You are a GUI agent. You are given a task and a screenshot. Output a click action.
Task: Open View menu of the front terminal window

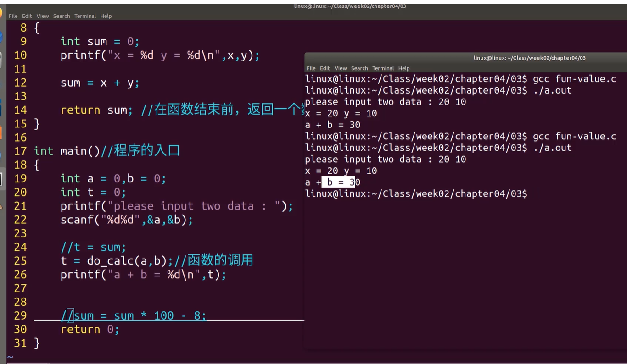(x=341, y=68)
